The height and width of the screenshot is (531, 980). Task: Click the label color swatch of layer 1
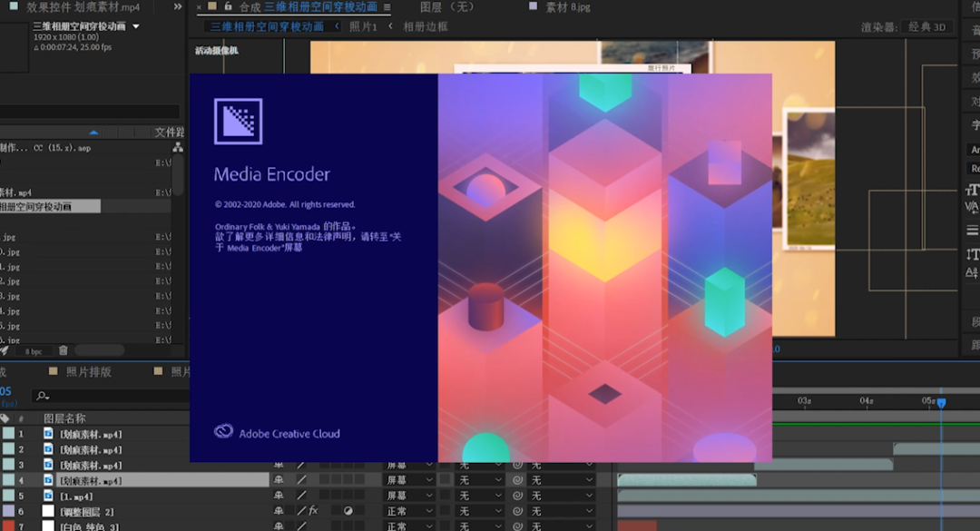[8, 434]
